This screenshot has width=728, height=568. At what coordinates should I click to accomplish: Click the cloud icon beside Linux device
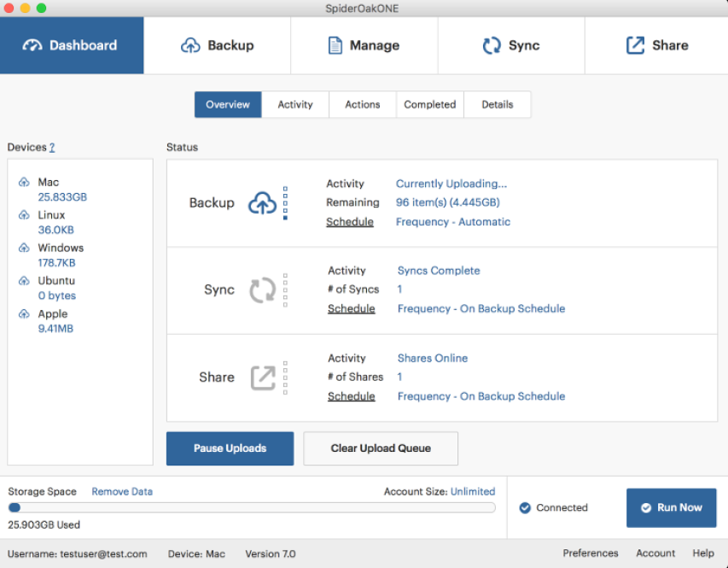point(24,214)
